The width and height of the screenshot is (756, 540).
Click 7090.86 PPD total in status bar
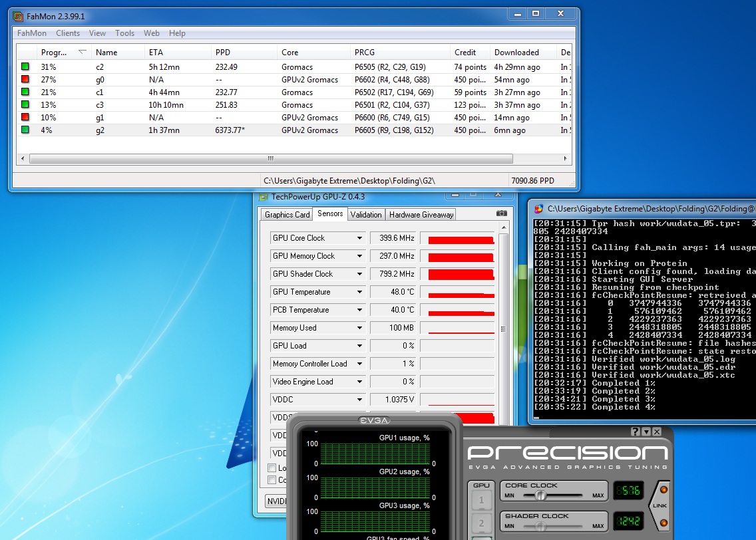(532, 181)
